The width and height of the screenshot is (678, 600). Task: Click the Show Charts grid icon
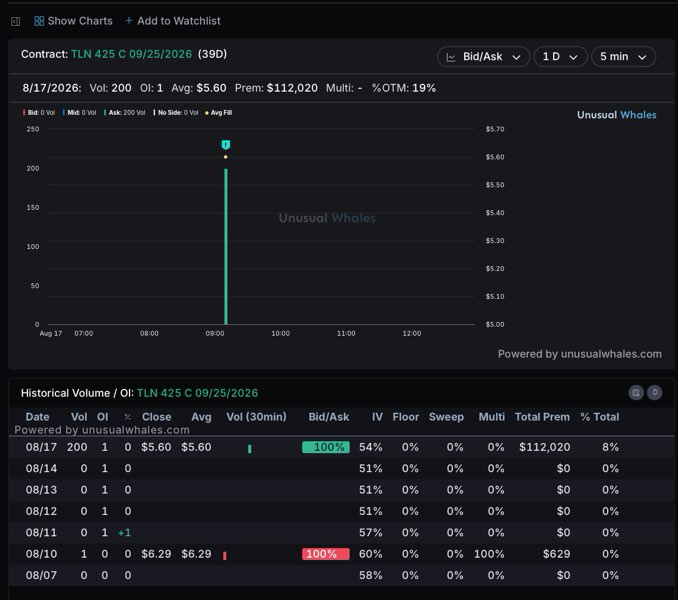pos(39,21)
